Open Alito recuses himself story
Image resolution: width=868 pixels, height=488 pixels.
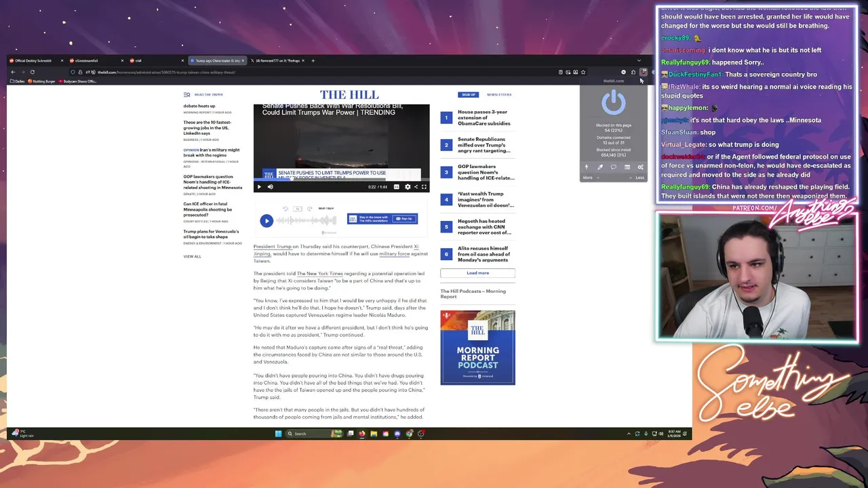coord(484,253)
